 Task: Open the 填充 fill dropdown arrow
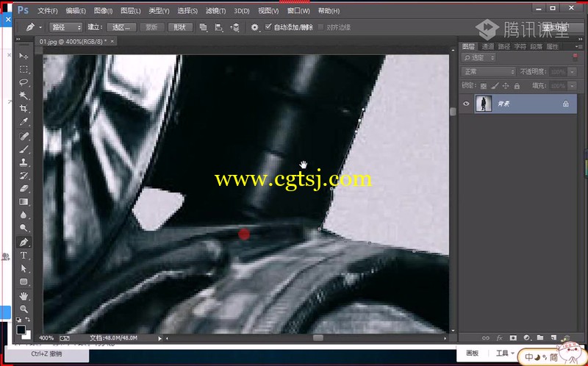(573, 86)
